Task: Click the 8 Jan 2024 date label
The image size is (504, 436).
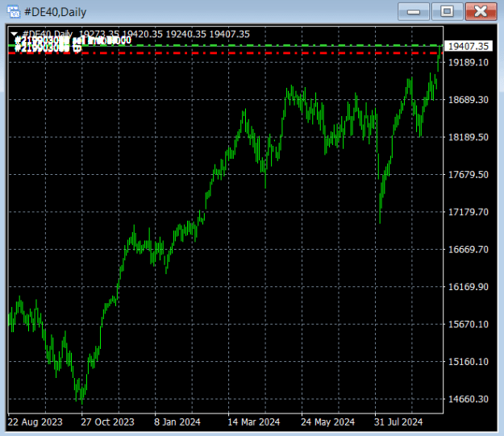Action: [x=177, y=421]
